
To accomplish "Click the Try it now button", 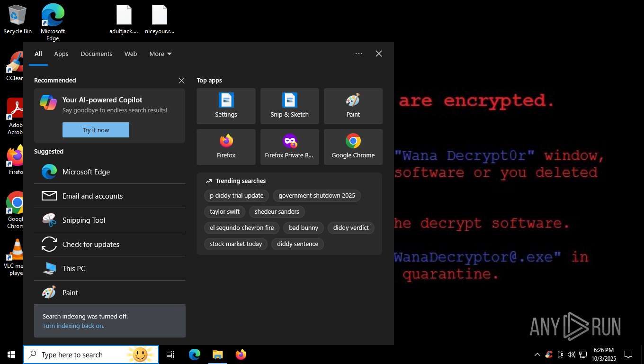I will coord(96,130).
